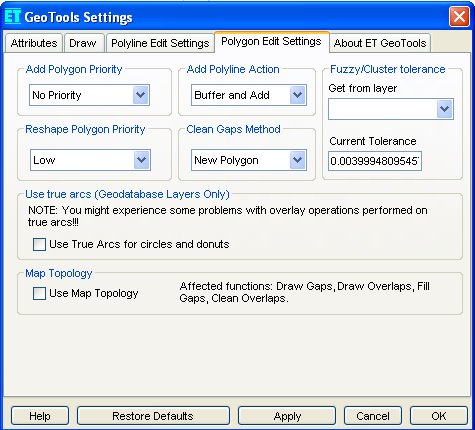Open the Draw tab
The image size is (475, 430).
coord(83,43)
